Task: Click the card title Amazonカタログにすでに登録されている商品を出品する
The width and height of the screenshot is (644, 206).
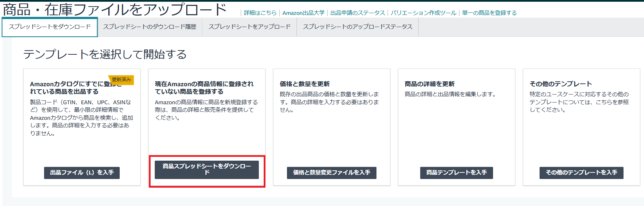Action: (x=76, y=88)
